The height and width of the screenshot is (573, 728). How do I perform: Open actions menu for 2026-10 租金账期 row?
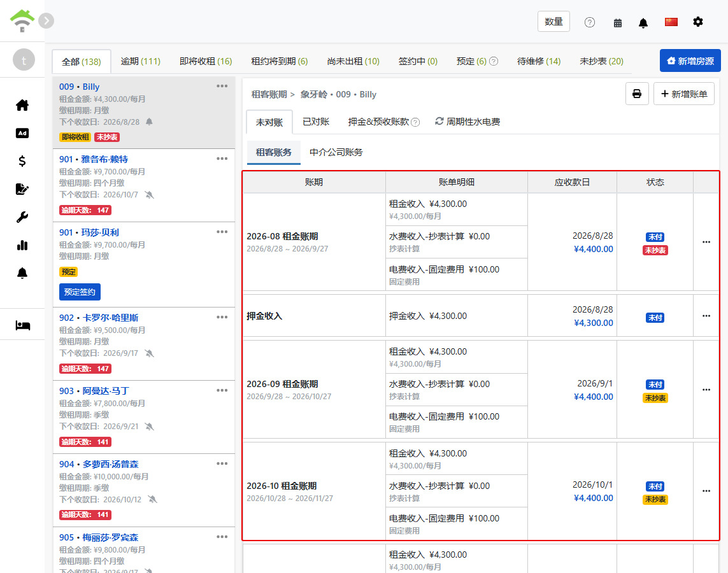pyautogui.click(x=706, y=491)
